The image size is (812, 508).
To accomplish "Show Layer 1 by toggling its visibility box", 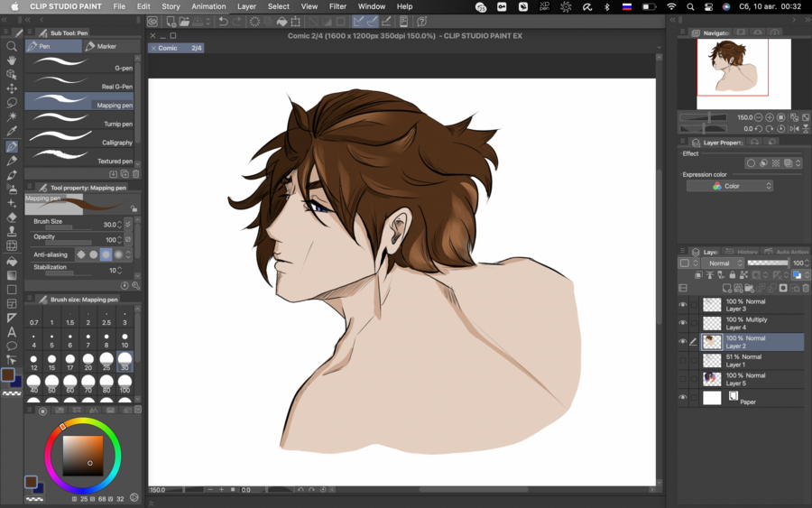I will [683, 361].
